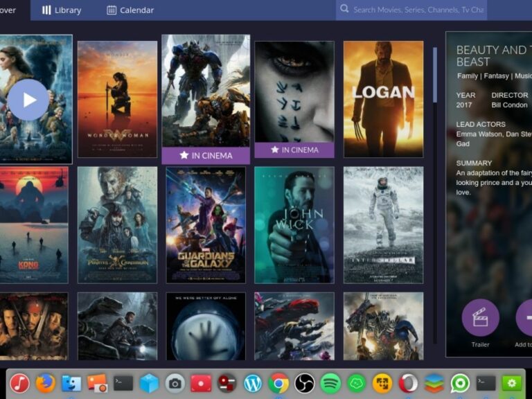
Task: Choose Guardians of the Galaxy poster
Action: (x=206, y=224)
